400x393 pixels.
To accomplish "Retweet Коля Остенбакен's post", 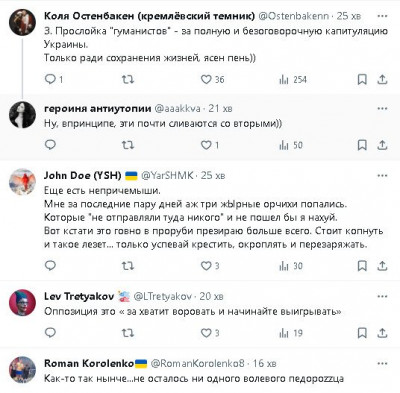I will coord(128,79).
